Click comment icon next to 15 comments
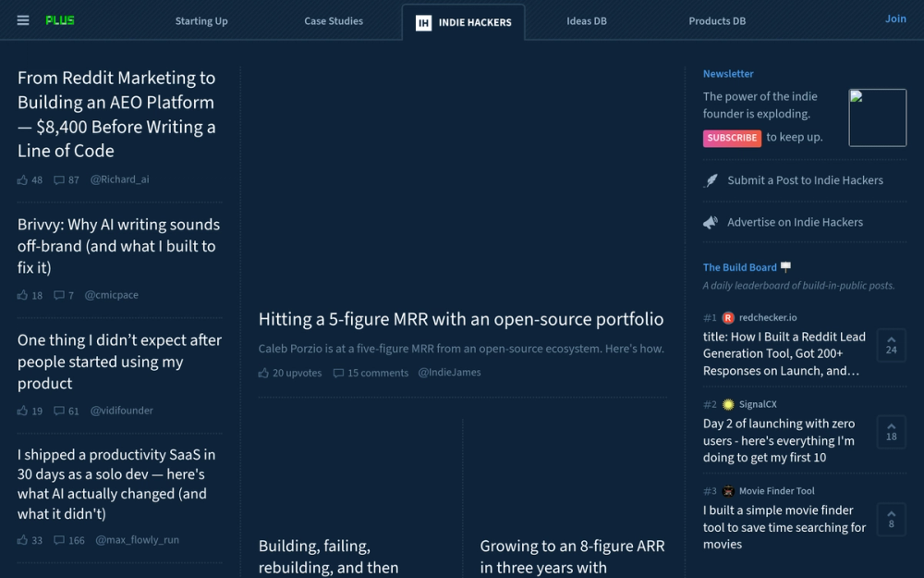924x578 pixels. coord(338,373)
